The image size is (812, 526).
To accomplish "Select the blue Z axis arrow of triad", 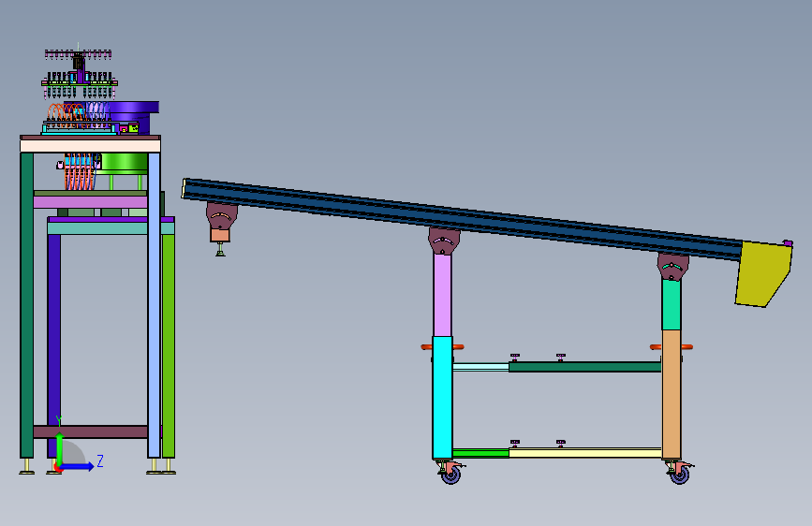I will pos(78,466).
